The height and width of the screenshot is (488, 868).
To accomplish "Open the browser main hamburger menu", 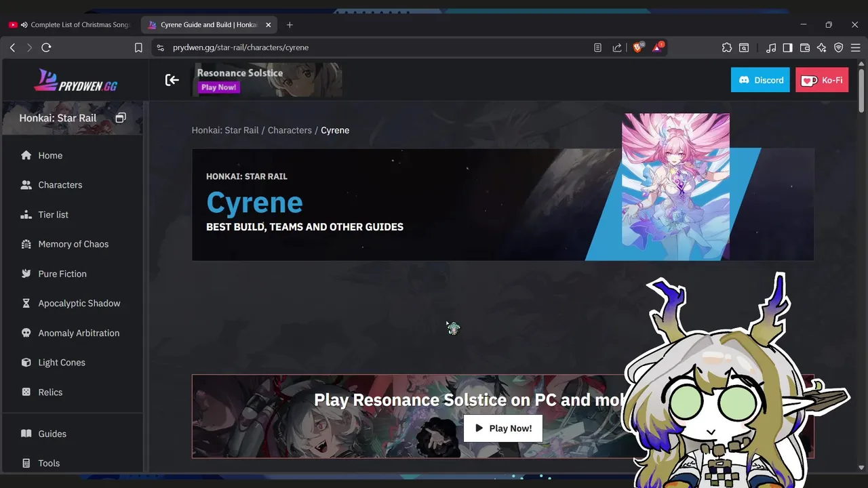I will click(x=855, y=47).
